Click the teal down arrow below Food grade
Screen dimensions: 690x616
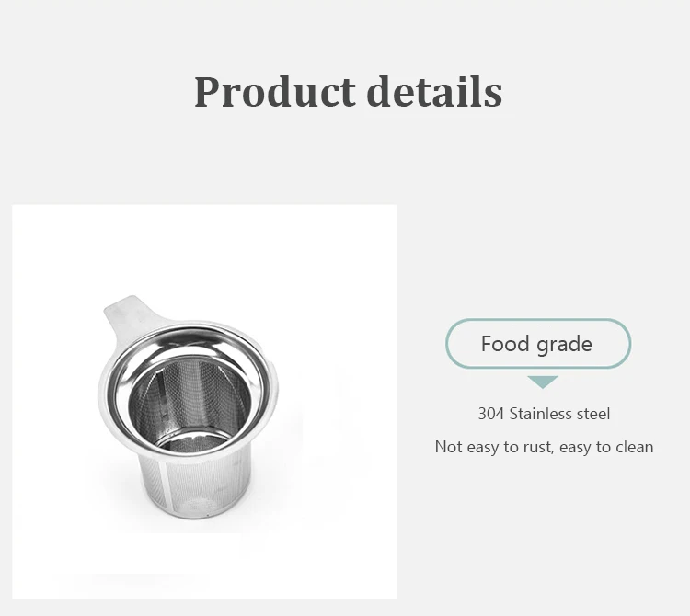[x=543, y=381]
